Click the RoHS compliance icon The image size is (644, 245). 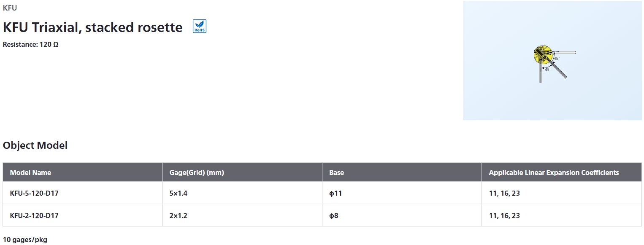[x=200, y=27]
